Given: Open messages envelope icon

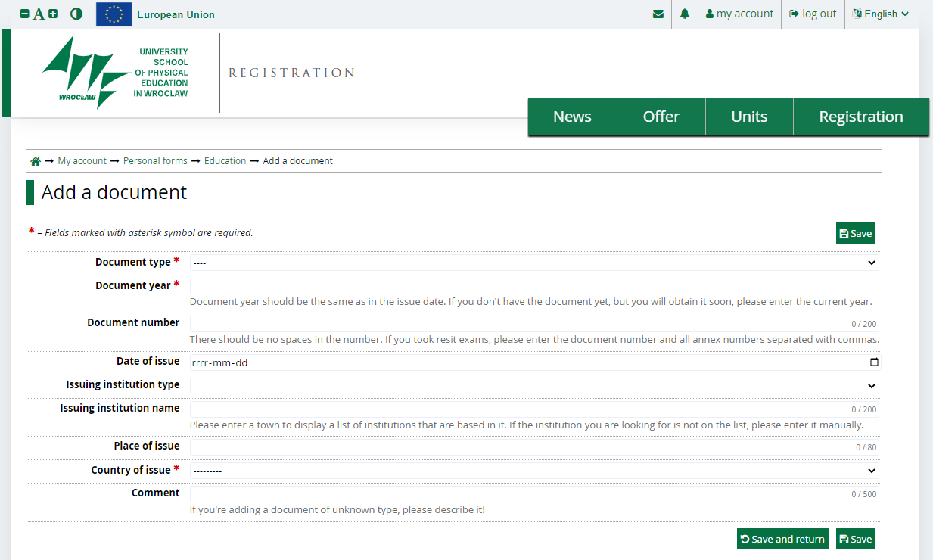Looking at the screenshot, I should [658, 14].
